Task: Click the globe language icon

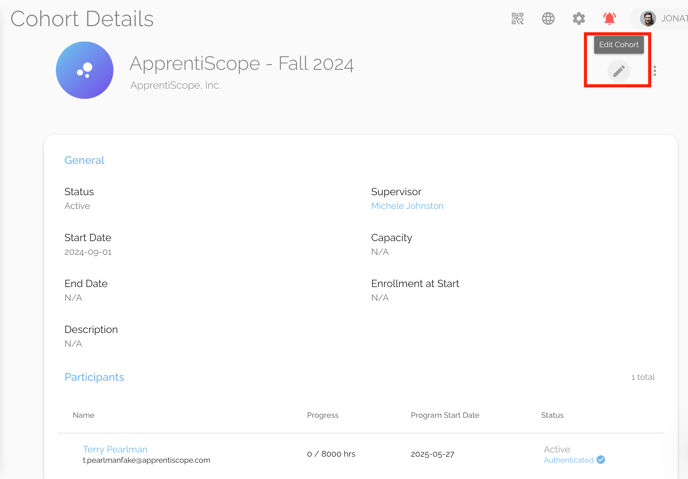Action: [x=548, y=18]
